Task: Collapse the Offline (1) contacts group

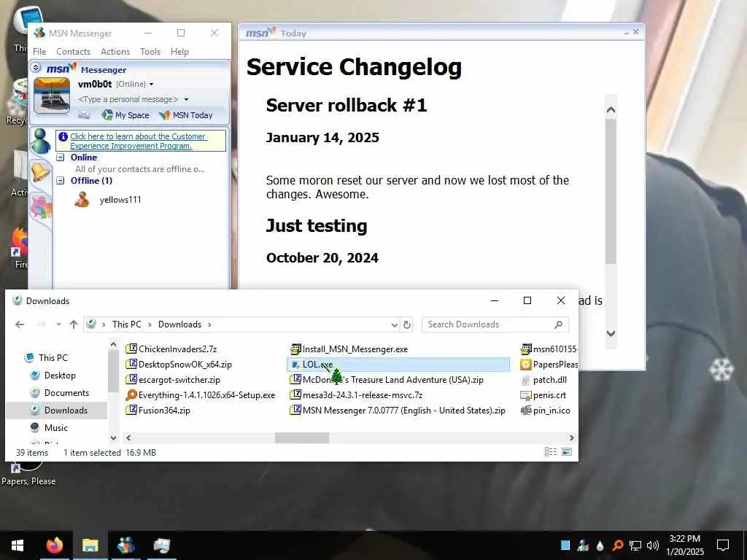Action: click(61, 181)
